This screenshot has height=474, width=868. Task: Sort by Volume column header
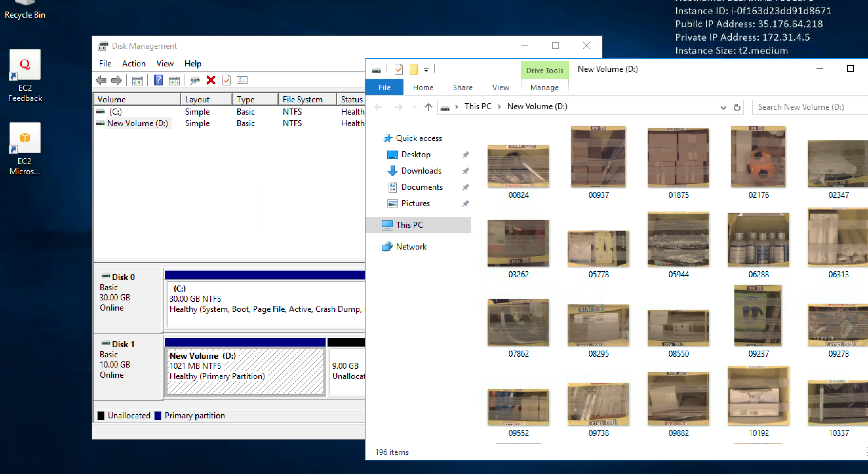pyautogui.click(x=137, y=100)
